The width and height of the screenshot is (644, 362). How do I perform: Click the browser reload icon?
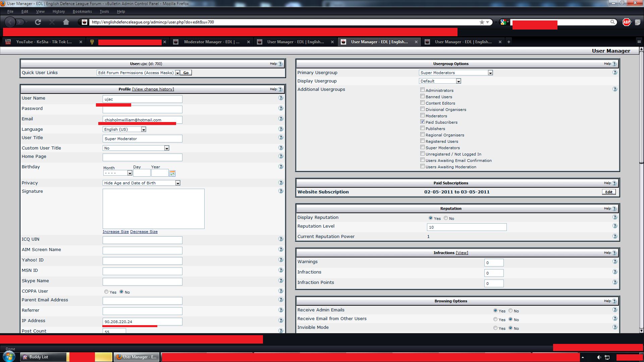[x=38, y=22]
